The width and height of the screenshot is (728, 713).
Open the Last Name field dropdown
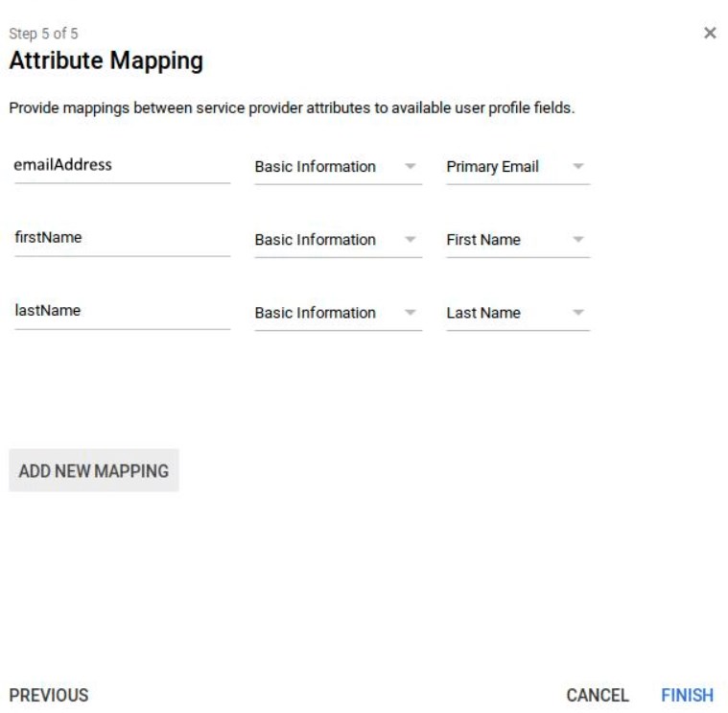pyautogui.click(x=518, y=313)
